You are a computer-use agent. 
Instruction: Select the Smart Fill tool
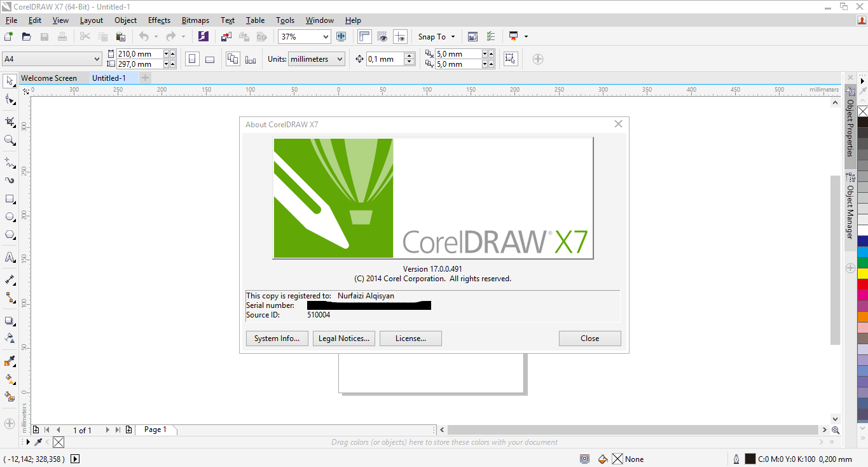click(10, 396)
